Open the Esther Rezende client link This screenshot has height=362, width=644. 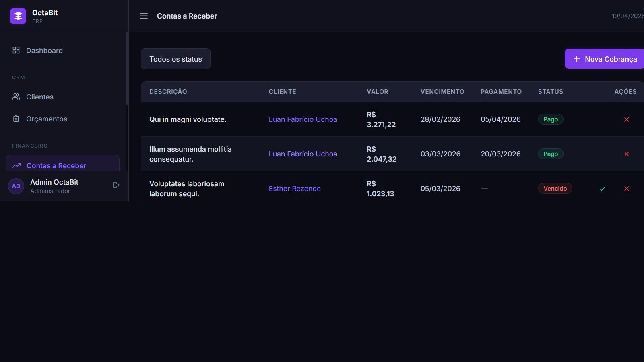coord(295,189)
